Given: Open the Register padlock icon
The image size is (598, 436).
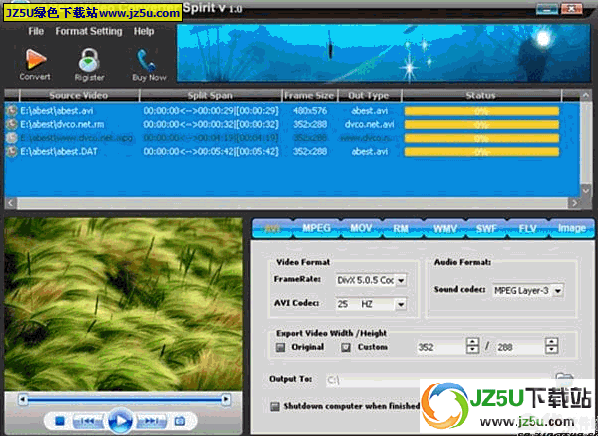Looking at the screenshot, I should pos(89,60).
